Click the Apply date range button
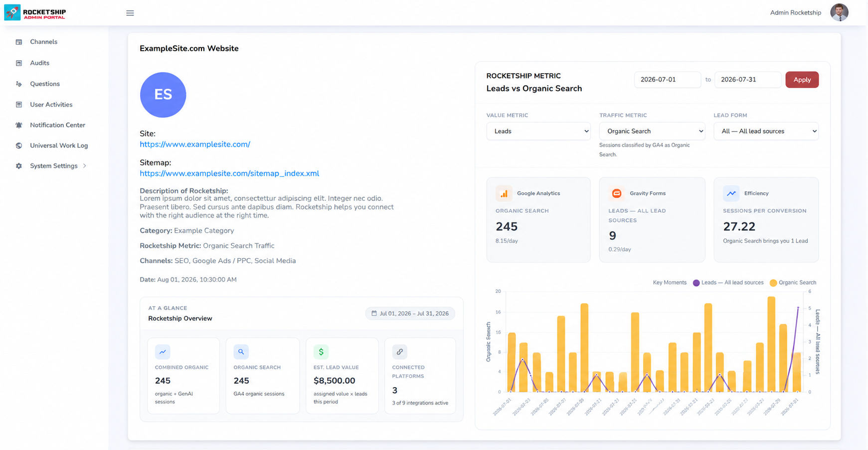Image resolution: width=868 pixels, height=450 pixels. [802, 80]
